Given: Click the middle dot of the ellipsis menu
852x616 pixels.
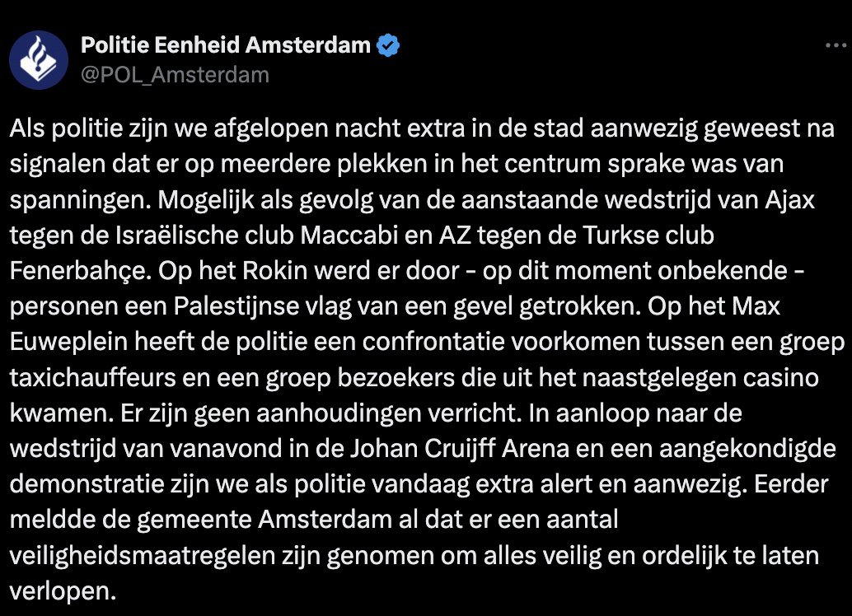Looking at the screenshot, I should [x=835, y=45].
